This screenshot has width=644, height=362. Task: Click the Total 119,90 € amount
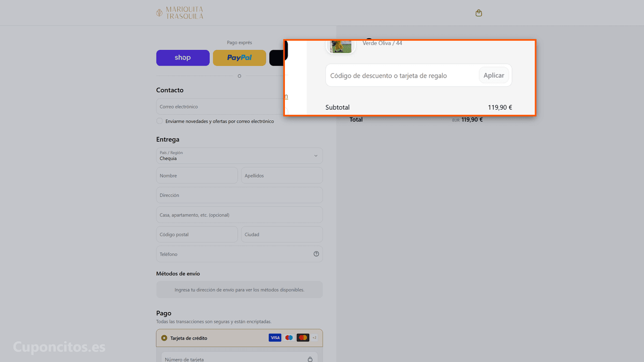[472, 120]
